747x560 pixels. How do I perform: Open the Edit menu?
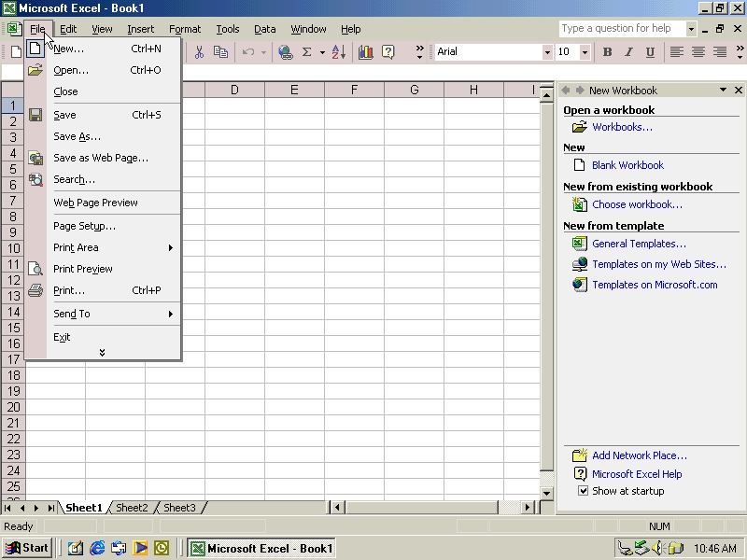pyautogui.click(x=68, y=29)
